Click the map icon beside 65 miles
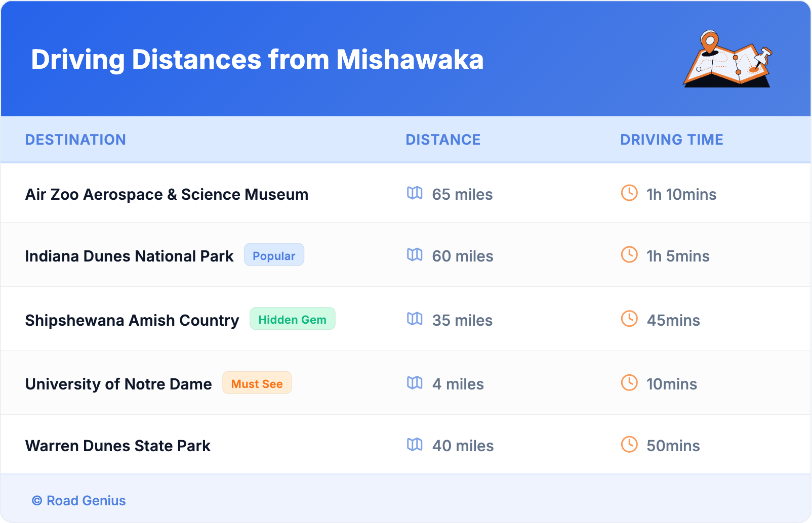The width and height of the screenshot is (812, 523). click(x=415, y=193)
